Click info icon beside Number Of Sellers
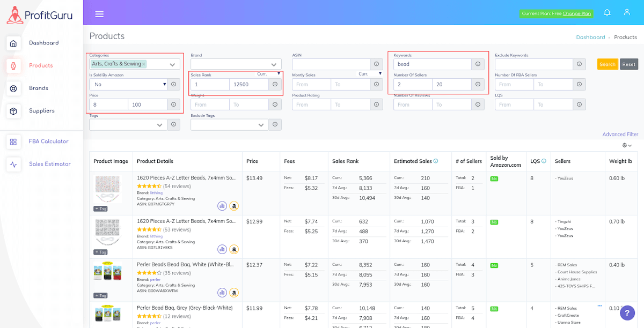Image resolution: width=644 pixels, height=328 pixels. 478,84
